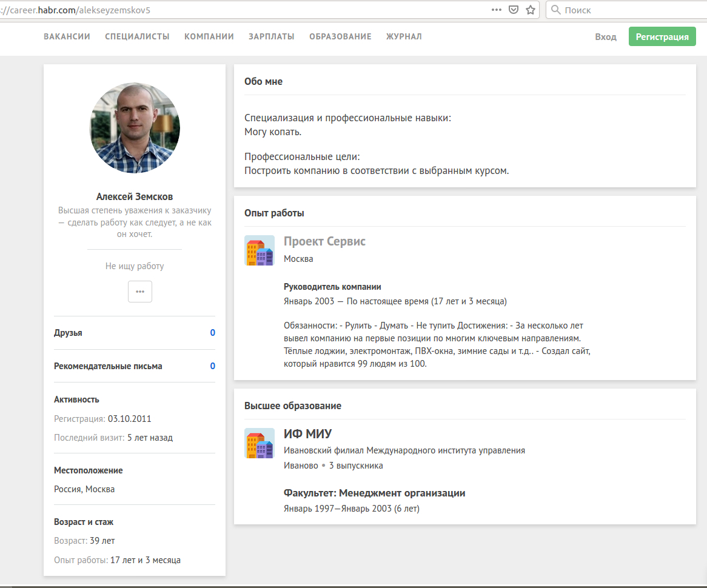707x588 pixels.
Task: Open Алексей Земсков profile photo
Action: click(135, 129)
